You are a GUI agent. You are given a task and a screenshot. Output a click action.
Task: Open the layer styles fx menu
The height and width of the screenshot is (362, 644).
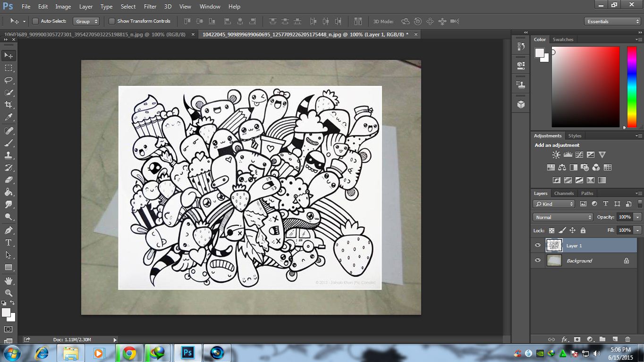[564, 339]
